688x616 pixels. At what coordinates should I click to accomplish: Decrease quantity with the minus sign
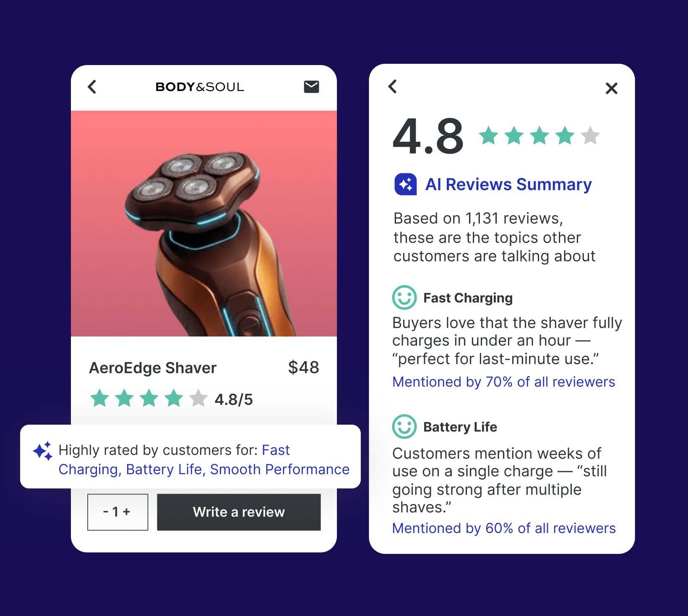[106, 512]
